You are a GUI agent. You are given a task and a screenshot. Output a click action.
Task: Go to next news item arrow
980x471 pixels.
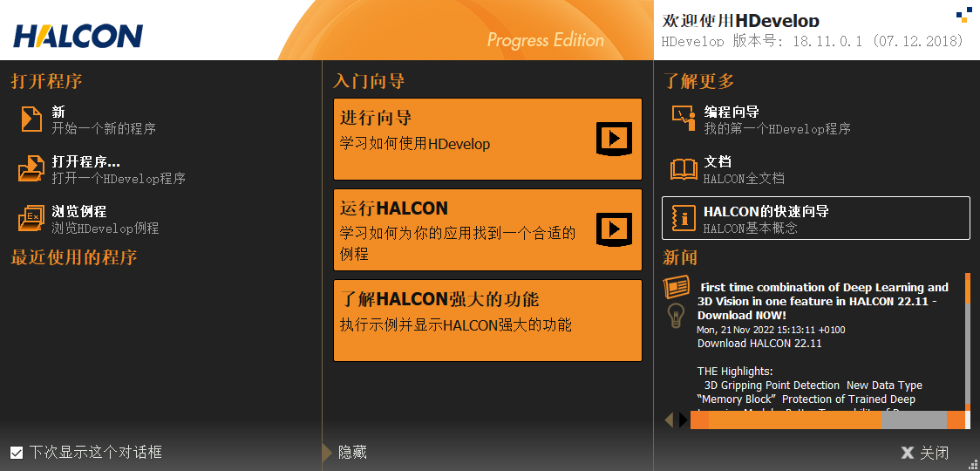(x=684, y=419)
